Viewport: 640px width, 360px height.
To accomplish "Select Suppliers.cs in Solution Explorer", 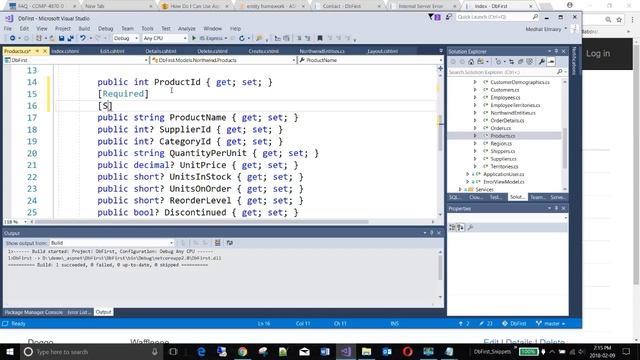I will pyautogui.click(x=503, y=159).
